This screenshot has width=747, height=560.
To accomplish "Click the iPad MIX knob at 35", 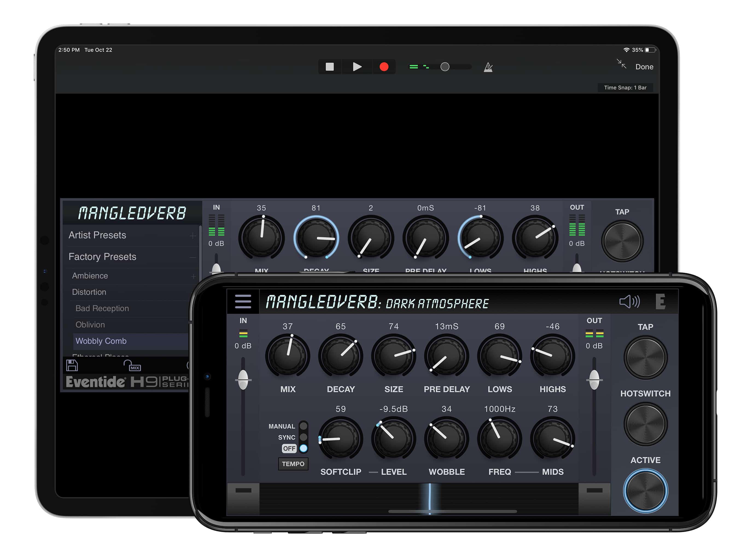I will click(x=262, y=238).
